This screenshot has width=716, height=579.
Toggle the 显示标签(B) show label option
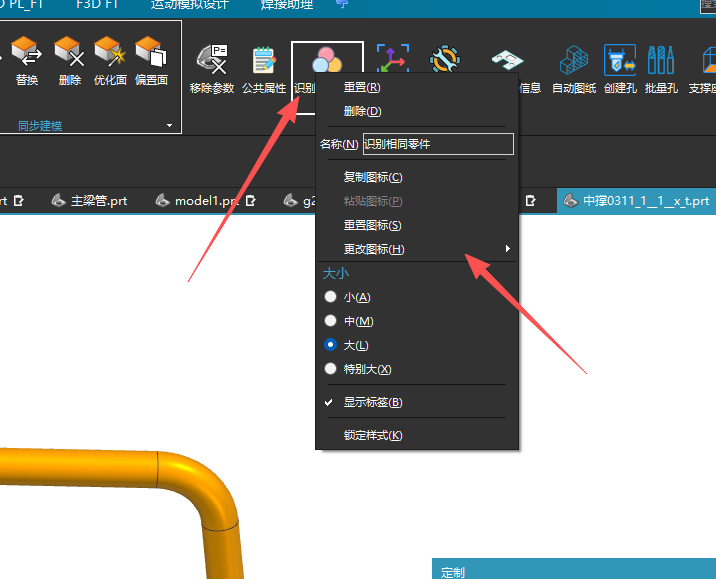pos(373,402)
